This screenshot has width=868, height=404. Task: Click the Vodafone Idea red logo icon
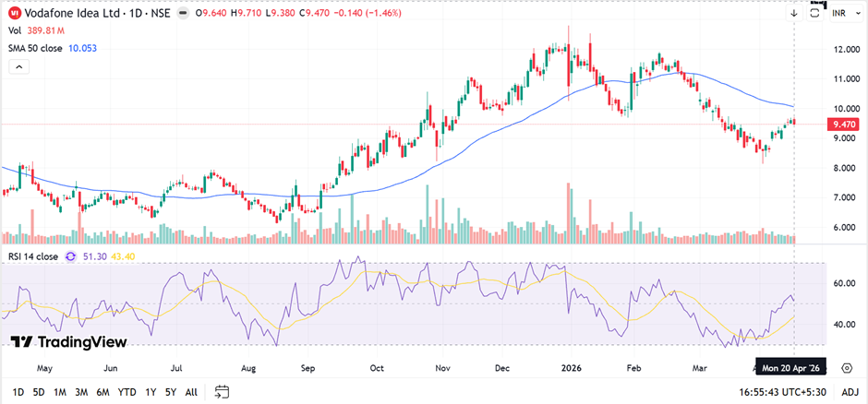coord(14,14)
